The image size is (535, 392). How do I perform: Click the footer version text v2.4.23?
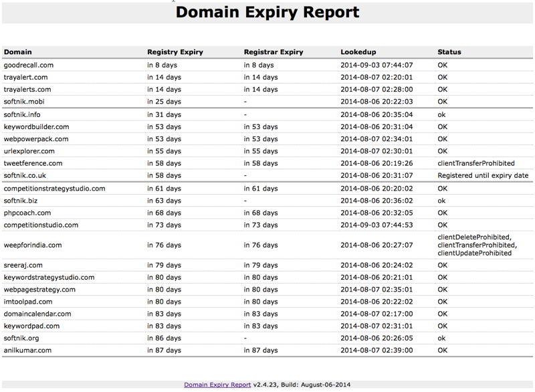[x=265, y=385]
